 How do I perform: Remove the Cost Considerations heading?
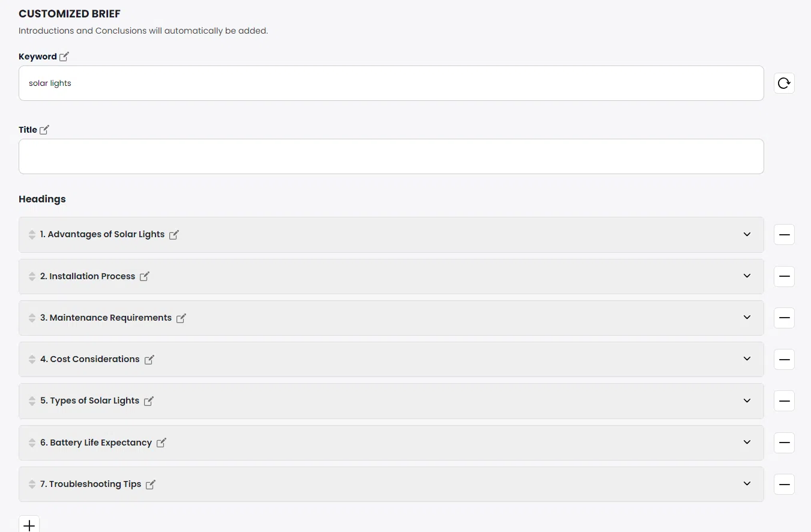(784, 360)
